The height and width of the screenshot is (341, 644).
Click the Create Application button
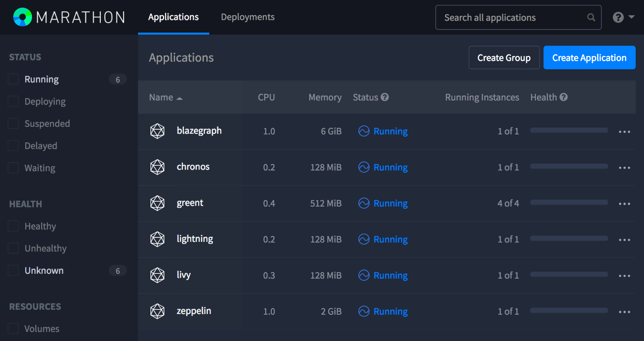click(589, 58)
